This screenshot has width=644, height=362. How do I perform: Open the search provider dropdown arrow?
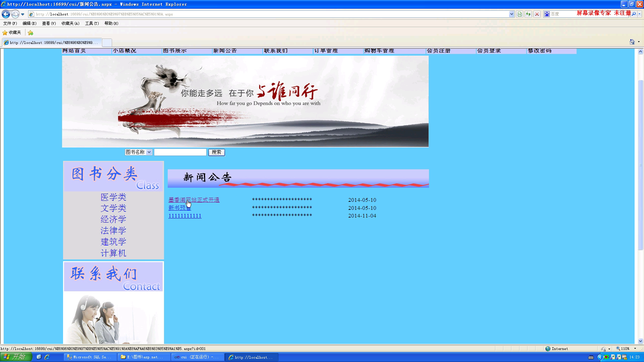(640, 14)
